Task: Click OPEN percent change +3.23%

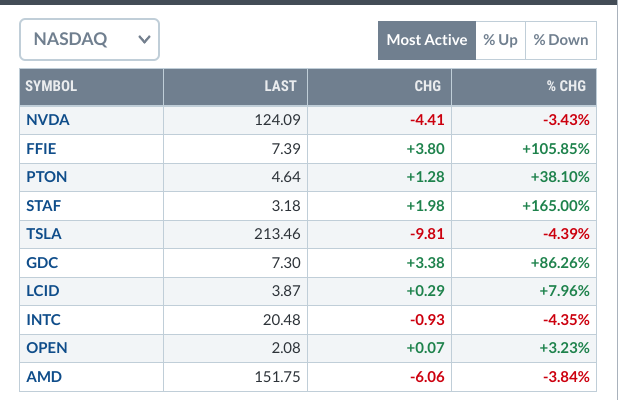Action: (565, 348)
